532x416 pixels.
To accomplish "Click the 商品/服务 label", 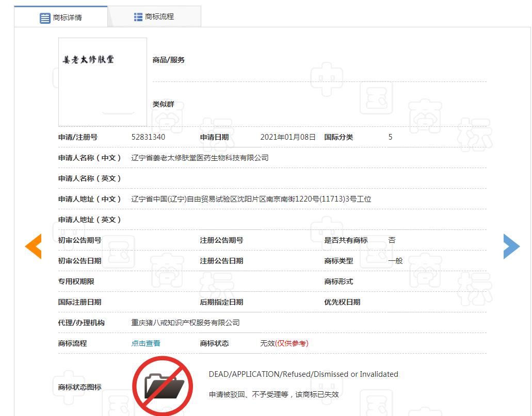I will 168,60.
